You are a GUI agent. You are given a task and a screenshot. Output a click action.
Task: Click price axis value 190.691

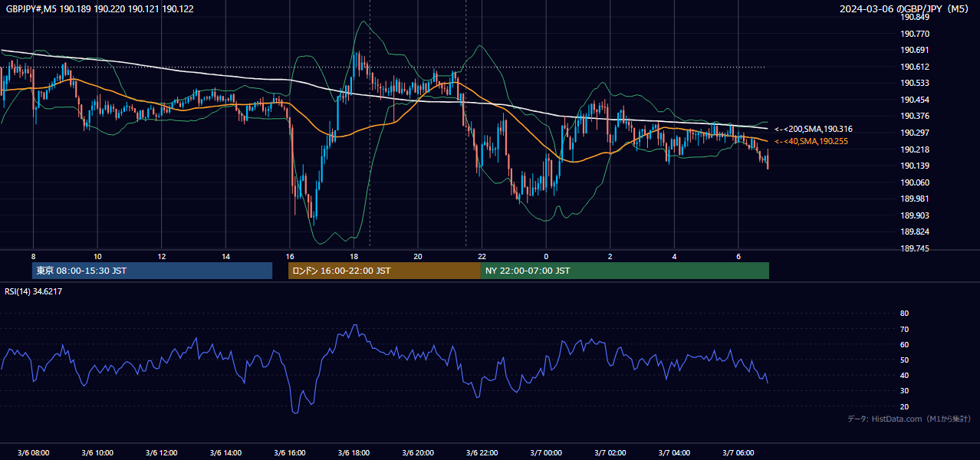[915, 51]
